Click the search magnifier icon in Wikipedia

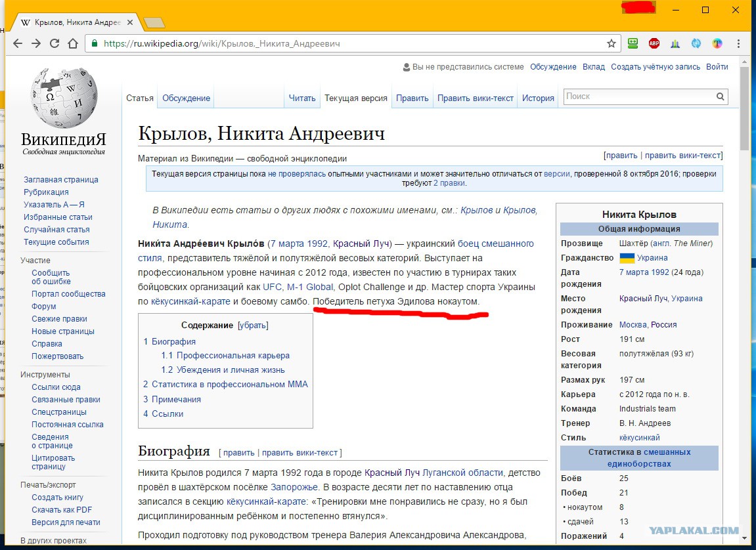(x=721, y=96)
